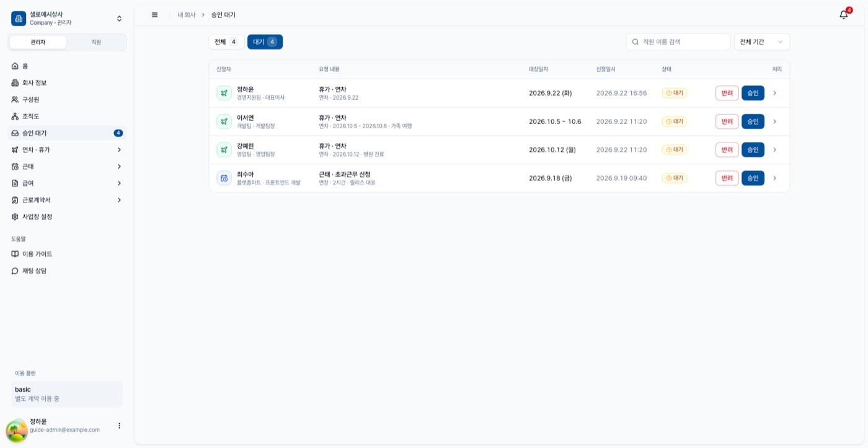Expand the 급여 sidebar menu
The height and width of the screenshot is (448, 868).
pos(67,183)
